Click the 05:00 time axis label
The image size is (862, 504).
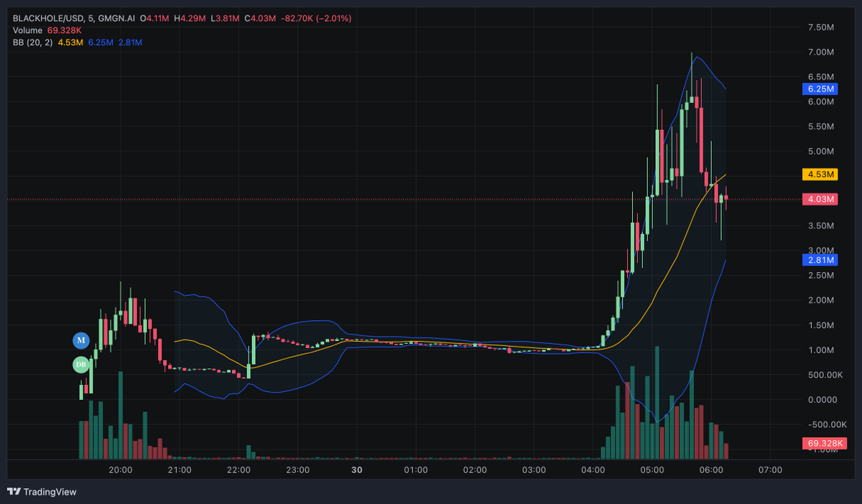point(652,470)
